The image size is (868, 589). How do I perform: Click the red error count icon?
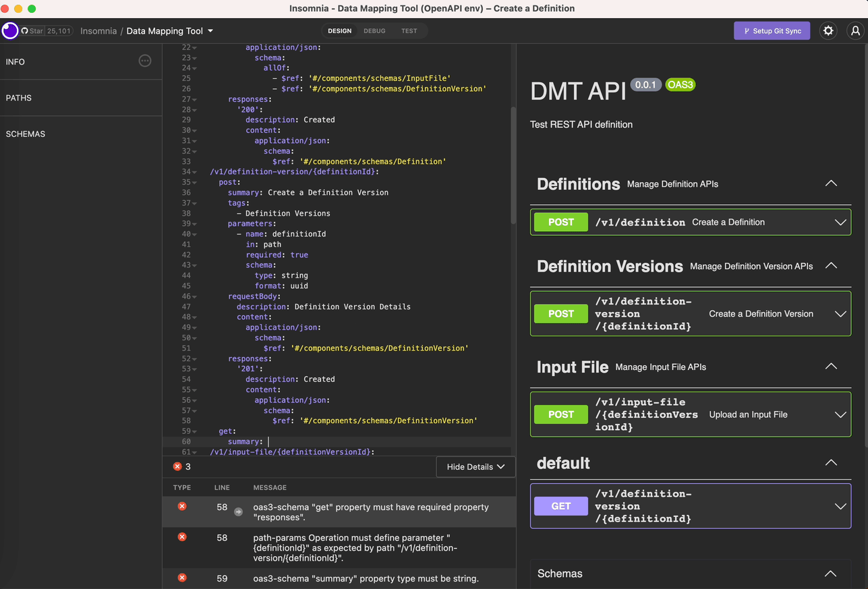click(177, 466)
